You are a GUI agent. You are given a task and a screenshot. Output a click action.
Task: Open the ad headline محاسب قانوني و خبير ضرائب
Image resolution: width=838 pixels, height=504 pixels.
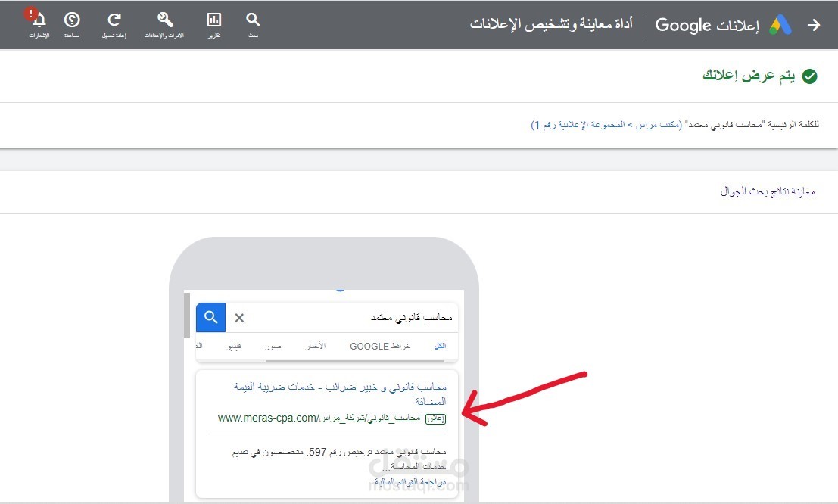(340, 394)
